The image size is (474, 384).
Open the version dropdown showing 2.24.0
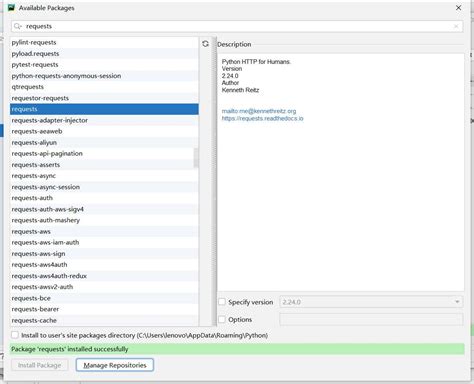(x=371, y=302)
